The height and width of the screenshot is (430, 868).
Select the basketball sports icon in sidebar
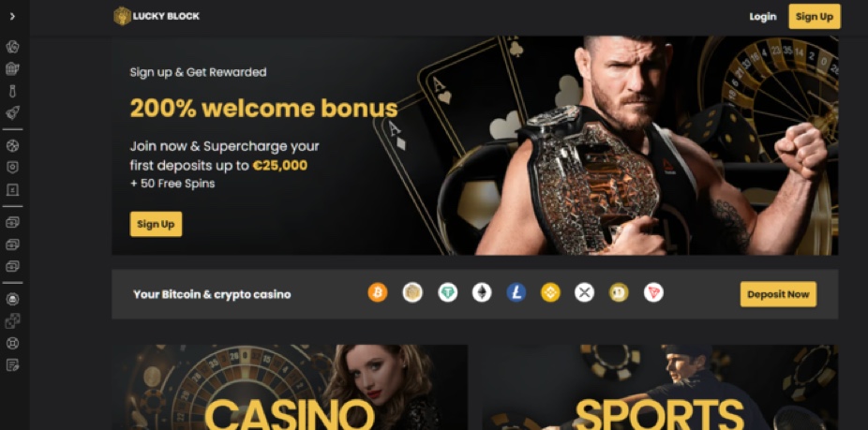[x=12, y=146]
